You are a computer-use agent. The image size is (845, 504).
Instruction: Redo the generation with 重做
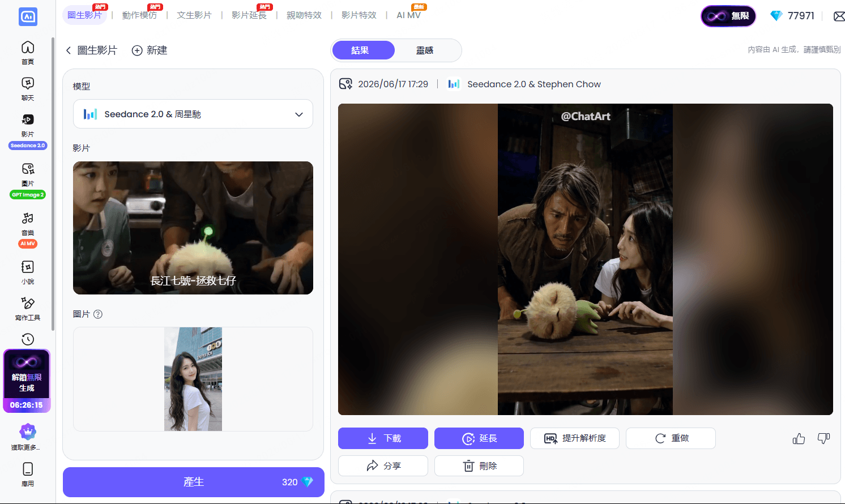tap(671, 438)
